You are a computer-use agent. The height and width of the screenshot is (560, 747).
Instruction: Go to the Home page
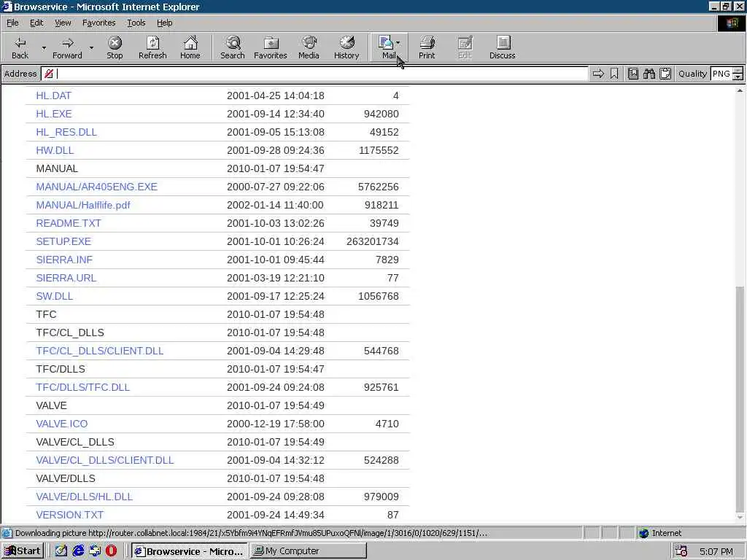[x=190, y=47]
